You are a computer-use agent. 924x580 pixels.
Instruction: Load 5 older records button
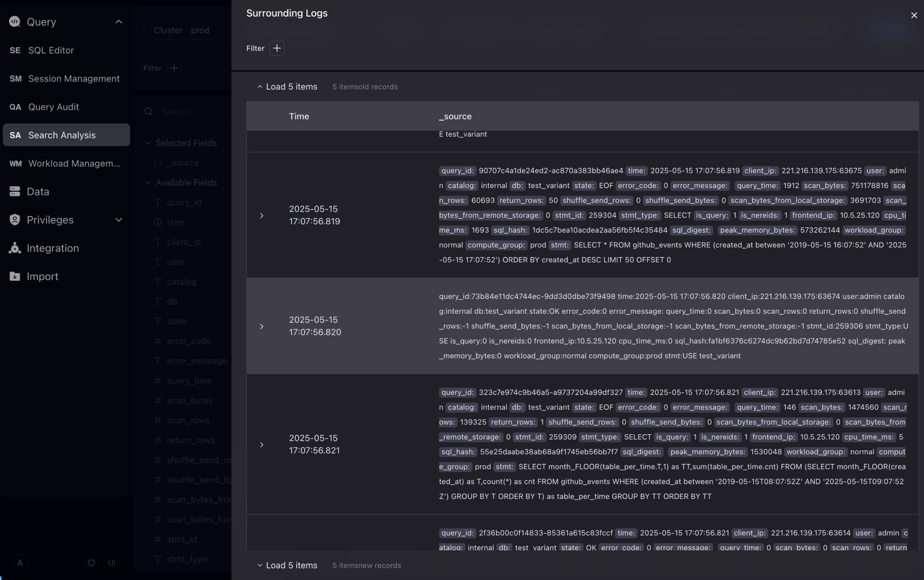click(x=287, y=87)
